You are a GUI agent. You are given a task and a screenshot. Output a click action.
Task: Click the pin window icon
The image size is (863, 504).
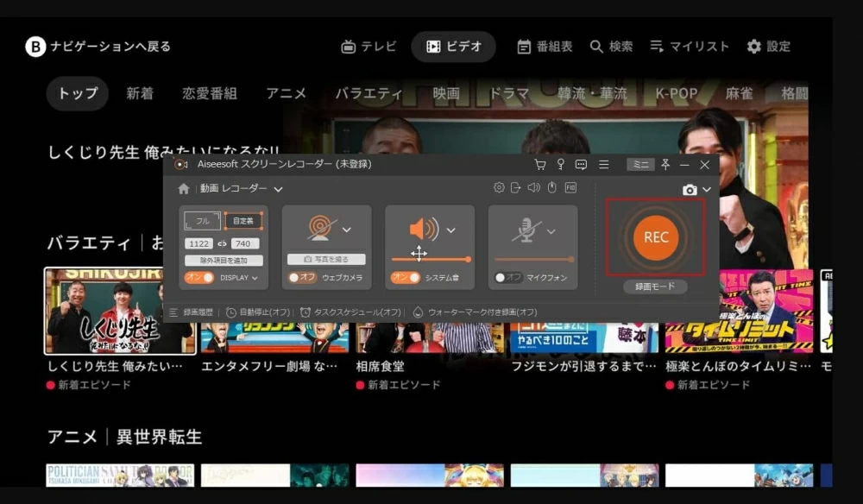click(x=665, y=165)
